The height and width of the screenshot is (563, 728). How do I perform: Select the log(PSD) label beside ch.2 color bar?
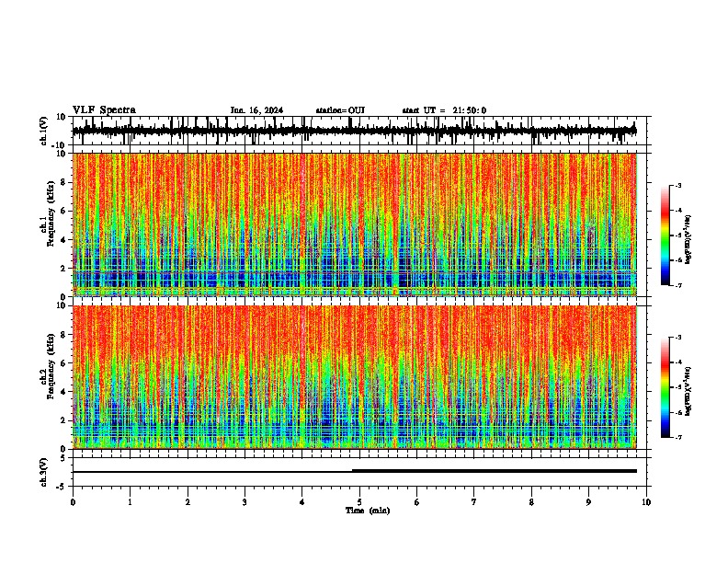tap(688, 392)
